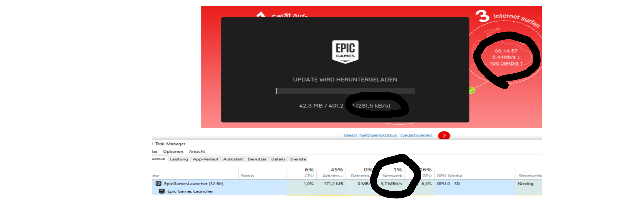
Task: Go to the Dienste tab
Action: [x=298, y=159]
